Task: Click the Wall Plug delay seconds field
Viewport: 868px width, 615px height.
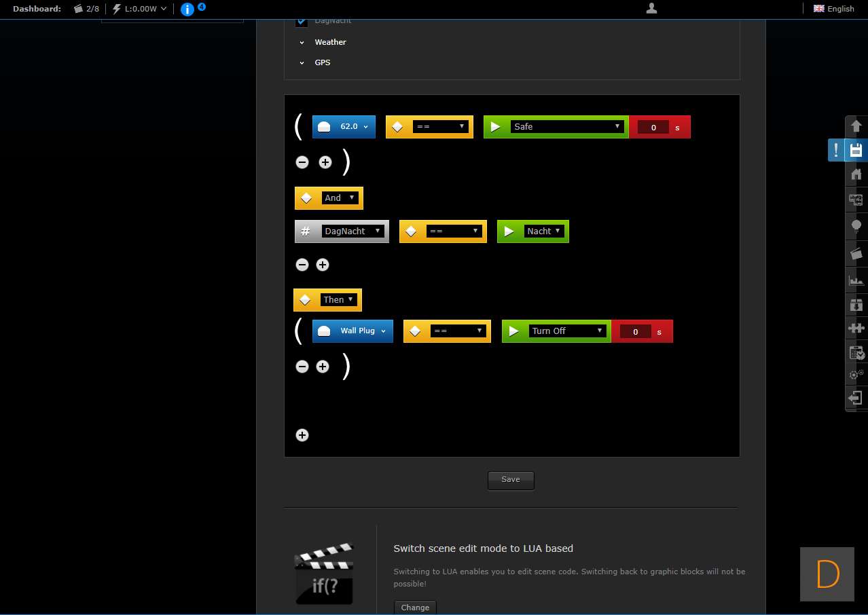Action: coord(636,331)
